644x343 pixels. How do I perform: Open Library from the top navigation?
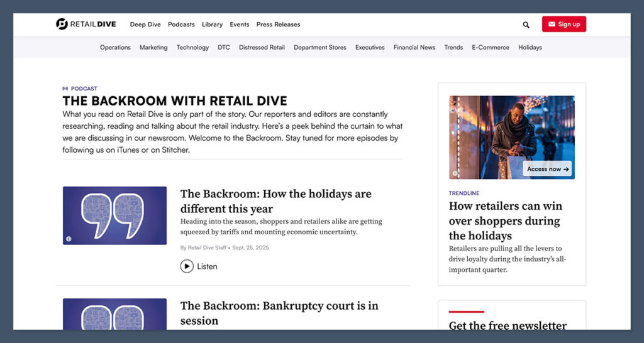tap(212, 24)
